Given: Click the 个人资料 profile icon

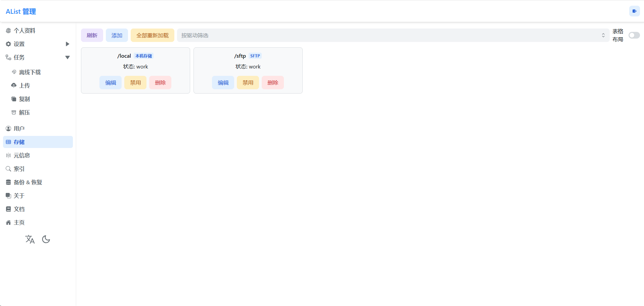Looking at the screenshot, I should 8,31.
